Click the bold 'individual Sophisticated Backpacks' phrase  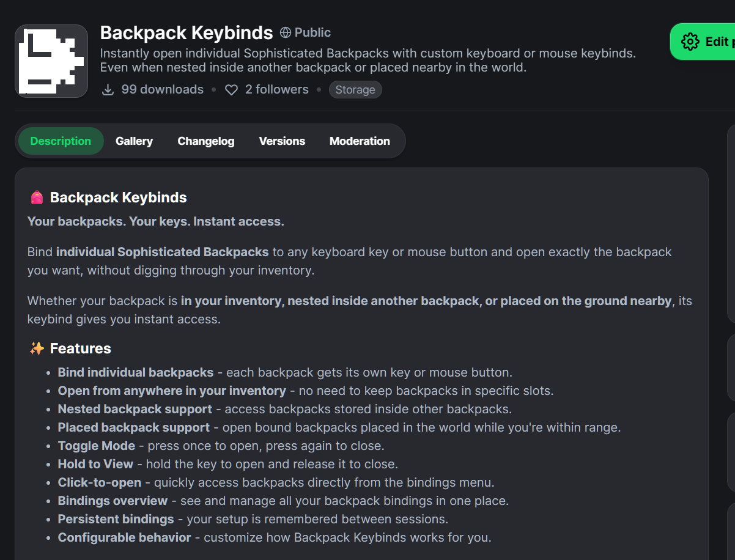163,252
